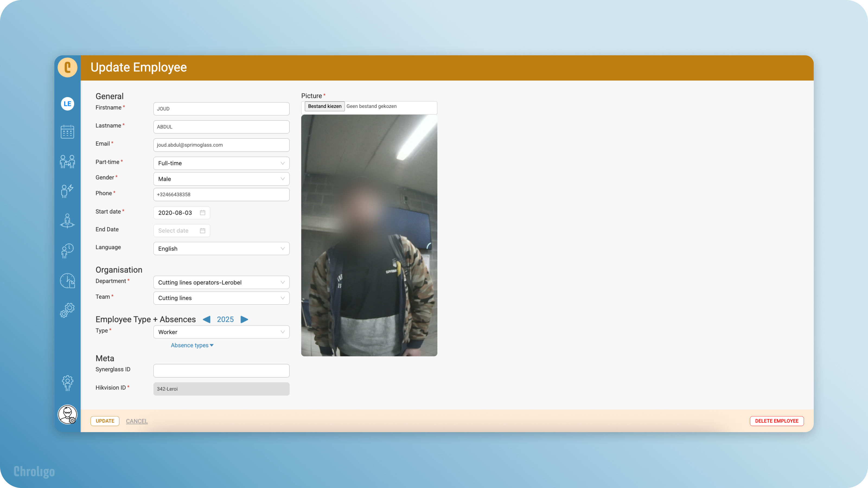Open the person with lightning bolt icon
This screenshot has width=868, height=488.
coord(67,191)
